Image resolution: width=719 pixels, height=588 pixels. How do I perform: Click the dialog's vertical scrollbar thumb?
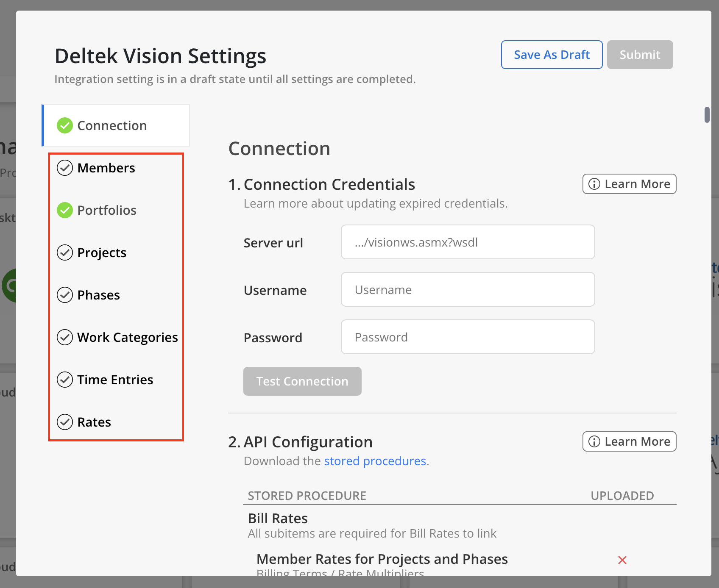tap(707, 115)
